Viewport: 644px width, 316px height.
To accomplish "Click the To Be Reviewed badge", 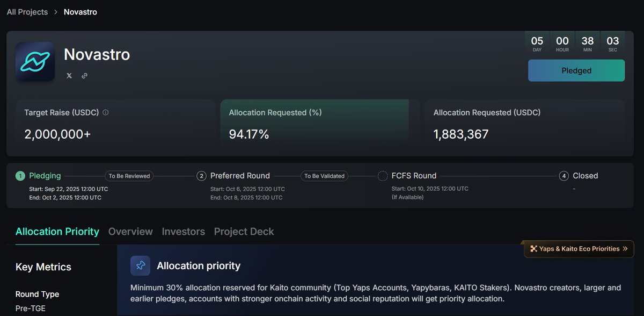I will coord(129,176).
